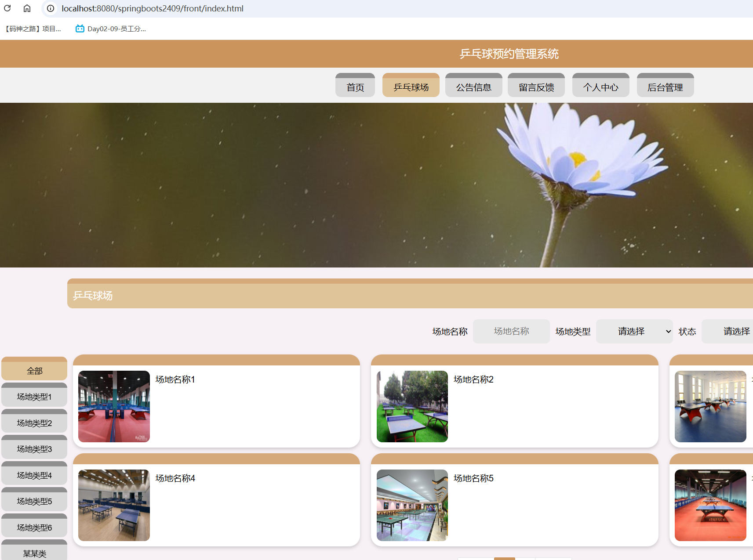This screenshot has width=753, height=560.
Task: Click the 场地名称 search input field
Action: point(511,331)
